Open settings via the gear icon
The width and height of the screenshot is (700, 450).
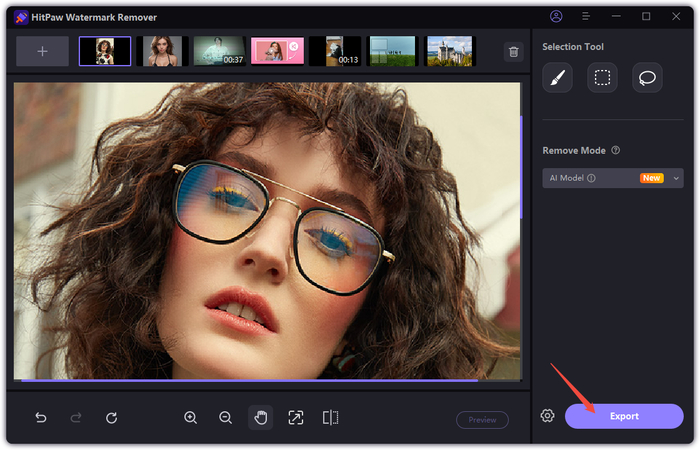[x=547, y=416]
